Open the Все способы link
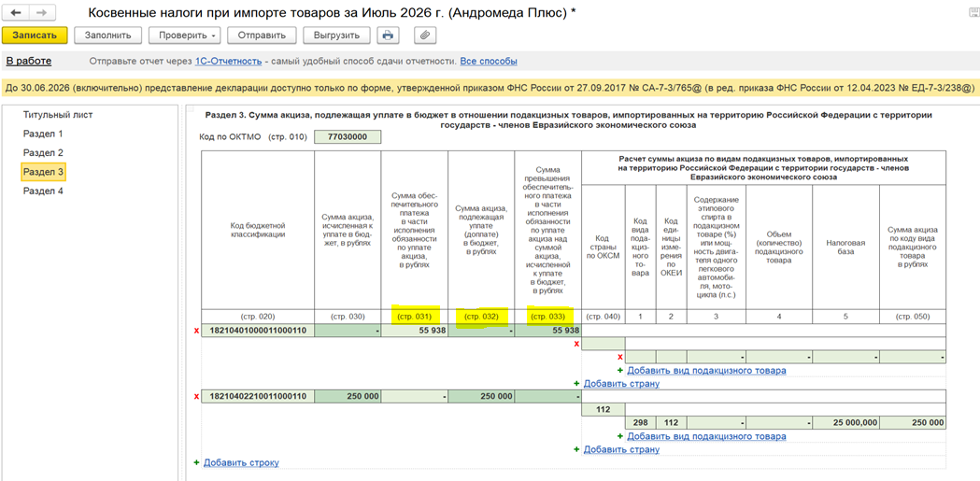 click(489, 62)
